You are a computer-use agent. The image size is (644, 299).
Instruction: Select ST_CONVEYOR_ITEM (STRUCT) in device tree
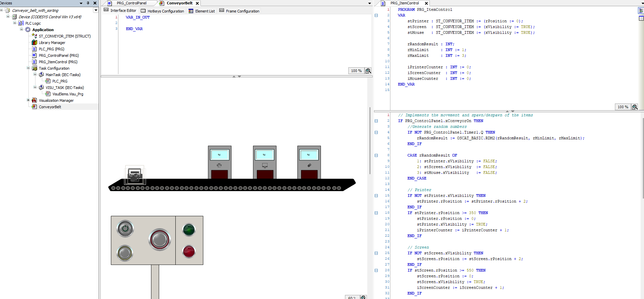click(65, 36)
